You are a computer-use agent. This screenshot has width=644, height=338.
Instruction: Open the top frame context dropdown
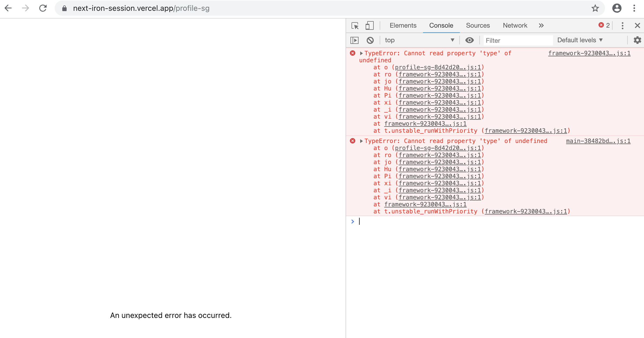click(419, 40)
